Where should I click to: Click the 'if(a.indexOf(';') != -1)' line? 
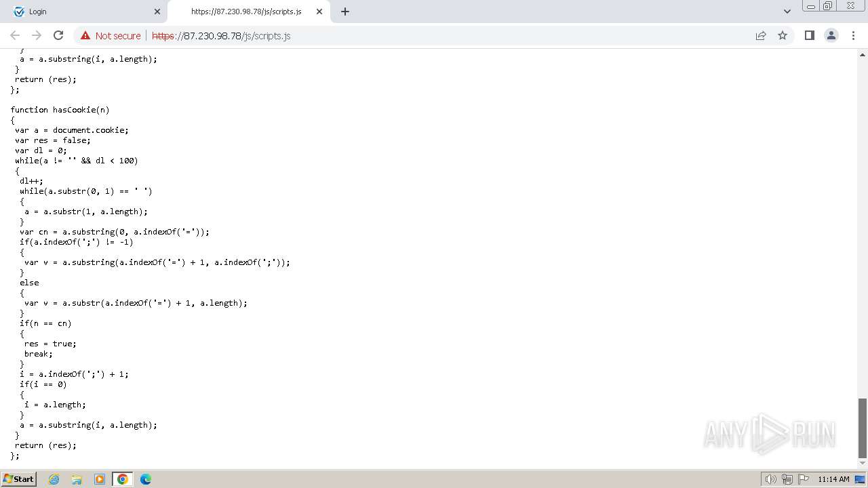77,242
